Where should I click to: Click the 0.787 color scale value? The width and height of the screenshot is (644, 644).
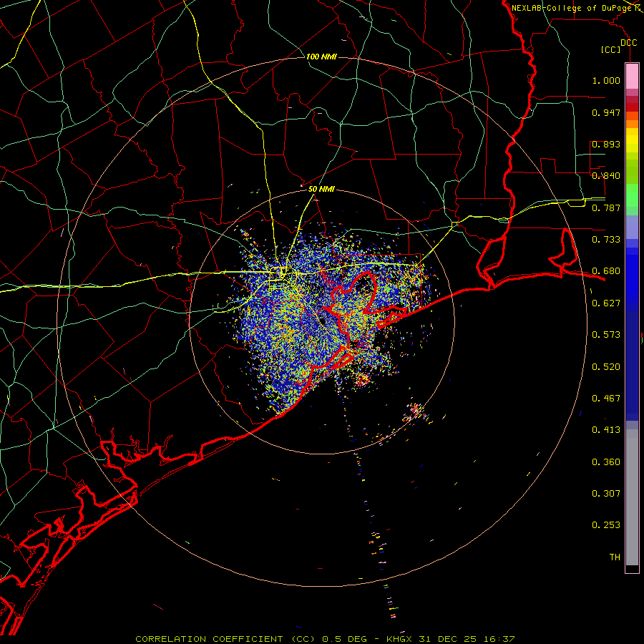(606, 208)
